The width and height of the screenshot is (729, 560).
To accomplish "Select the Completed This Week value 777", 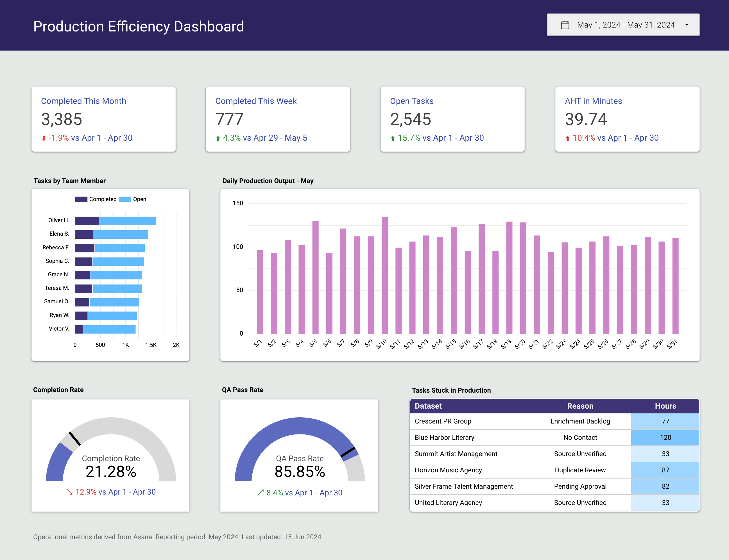I will coord(229,119).
